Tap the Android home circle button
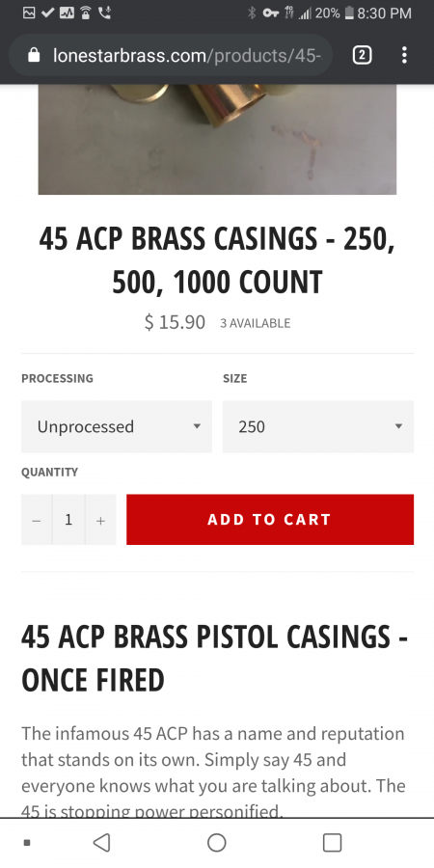 point(216,843)
